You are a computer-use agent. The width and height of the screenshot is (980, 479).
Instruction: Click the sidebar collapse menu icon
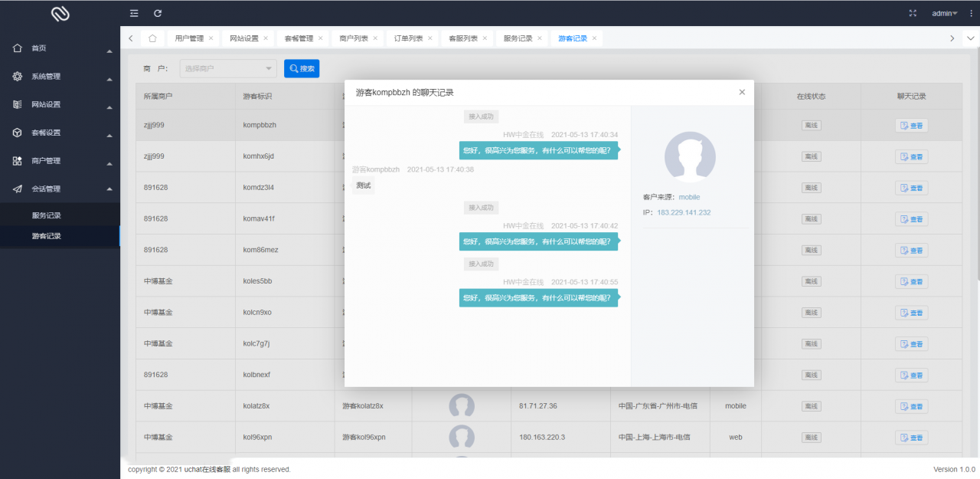pos(134,13)
